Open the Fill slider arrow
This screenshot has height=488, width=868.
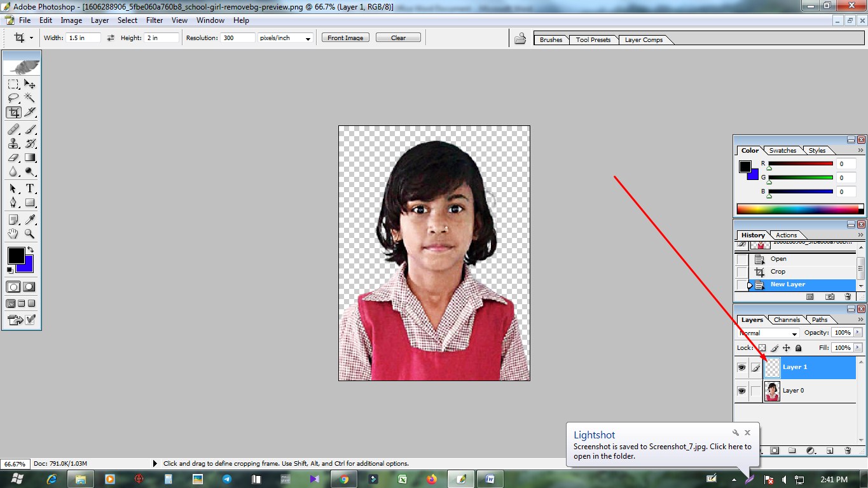(858, 348)
